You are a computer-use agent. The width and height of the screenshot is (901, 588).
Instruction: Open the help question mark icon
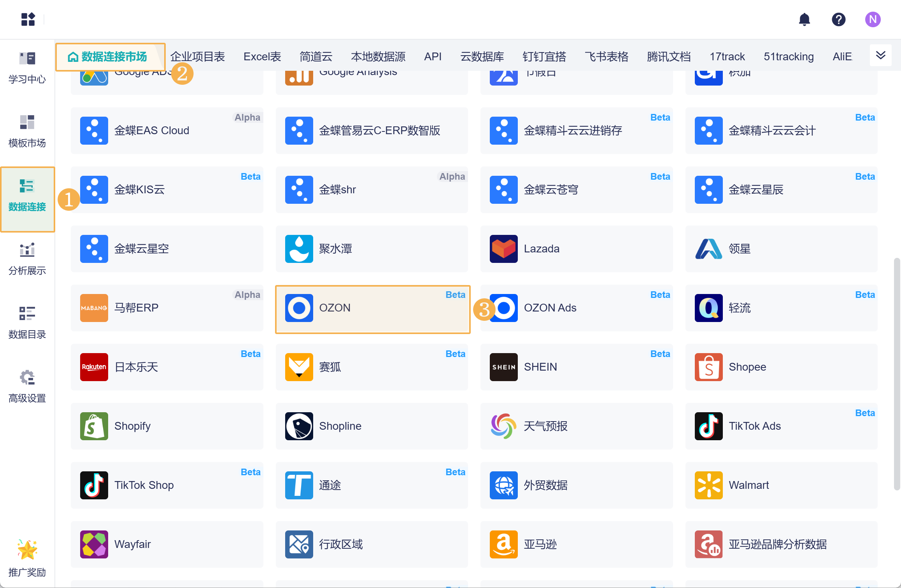point(838,19)
